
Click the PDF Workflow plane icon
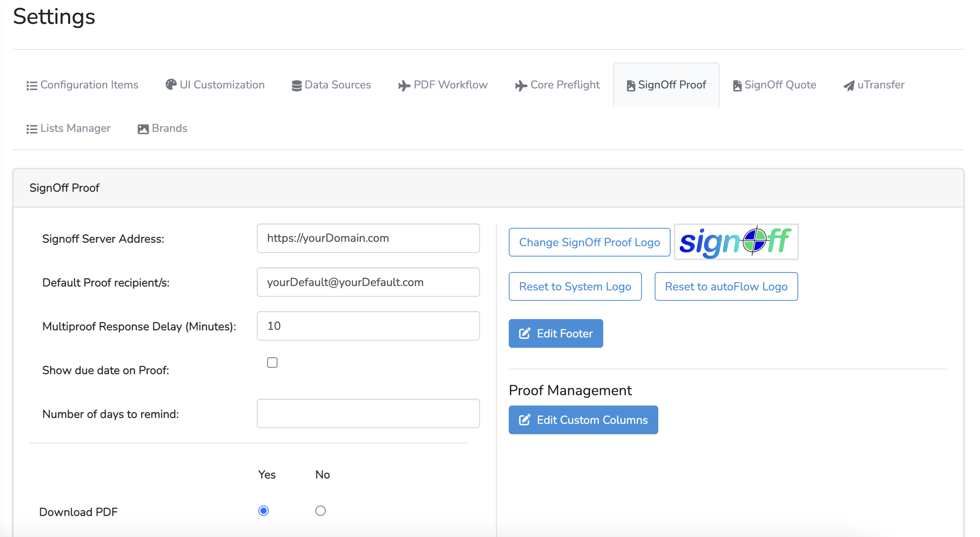tap(404, 86)
